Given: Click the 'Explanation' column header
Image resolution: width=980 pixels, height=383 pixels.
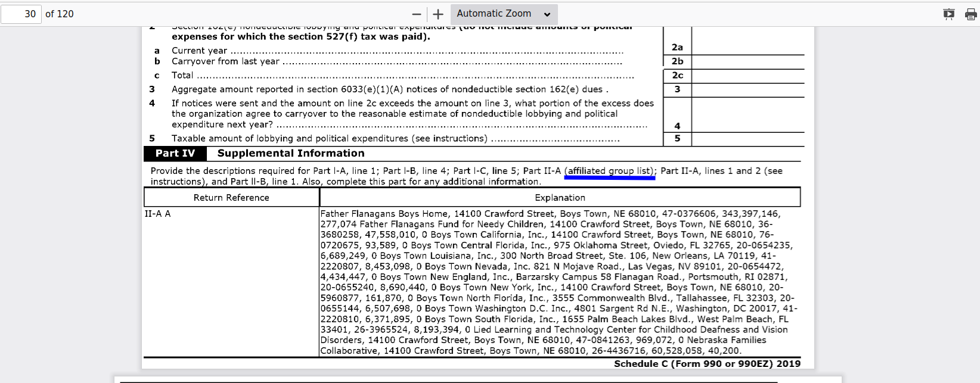Looking at the screenshot, I should click(560, 198).
